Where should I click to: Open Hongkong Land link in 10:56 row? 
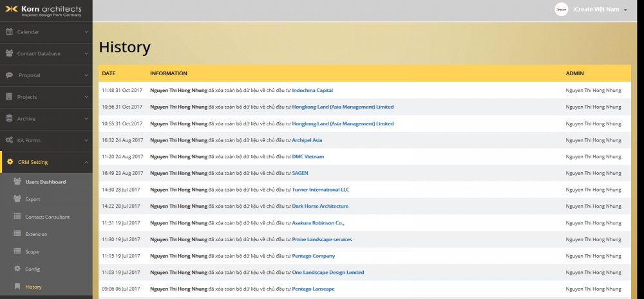pos(343,107)
